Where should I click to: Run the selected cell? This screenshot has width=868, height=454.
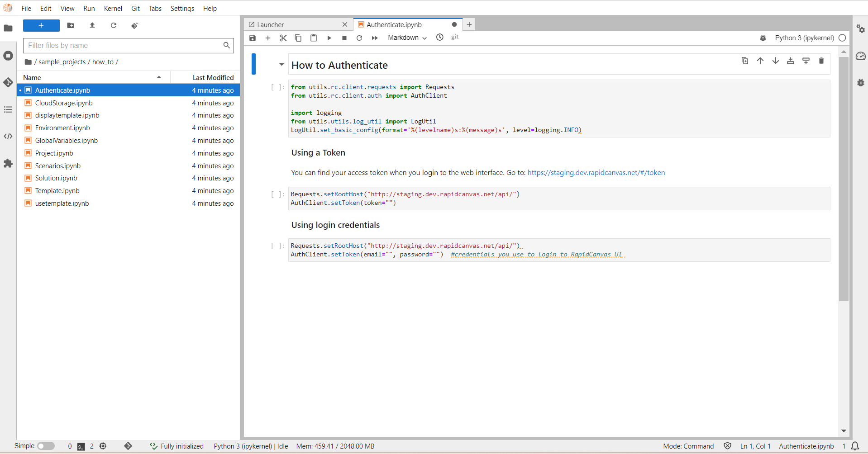tap(329, 38)
